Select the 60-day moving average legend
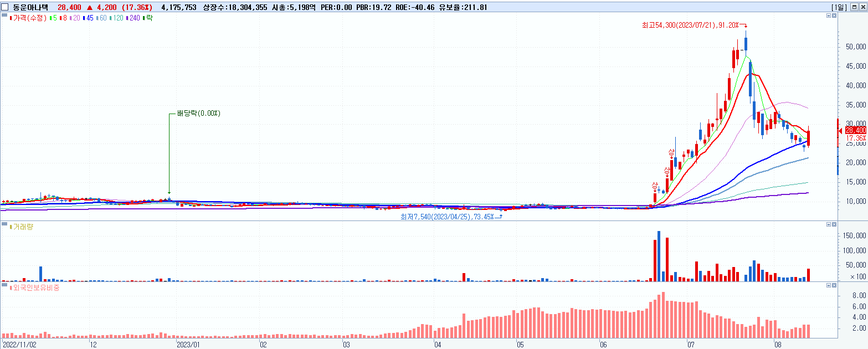Image resolution: width=868 pixels, height=349 pixels. click(101, 18)
